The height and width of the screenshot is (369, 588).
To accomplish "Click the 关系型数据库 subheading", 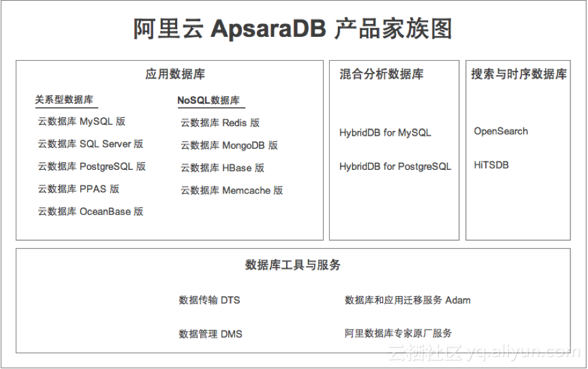I will click(x=64, y=100).
